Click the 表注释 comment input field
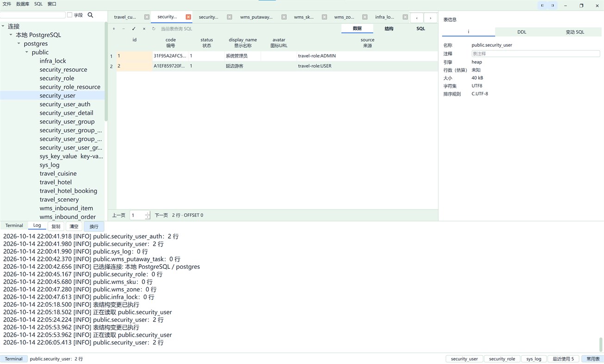Screen dimensions: 604x364 536,54
